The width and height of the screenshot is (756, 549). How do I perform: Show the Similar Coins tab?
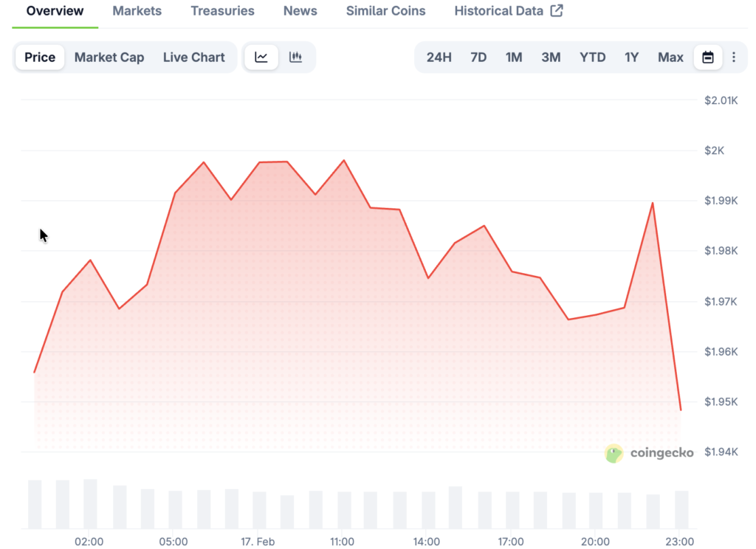tap(385, 11)
